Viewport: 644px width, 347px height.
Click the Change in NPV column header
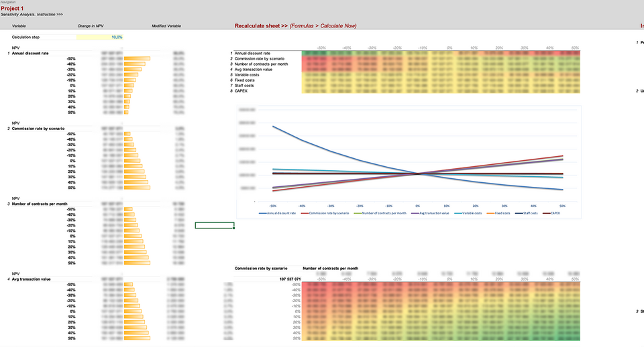coord(89,26)
